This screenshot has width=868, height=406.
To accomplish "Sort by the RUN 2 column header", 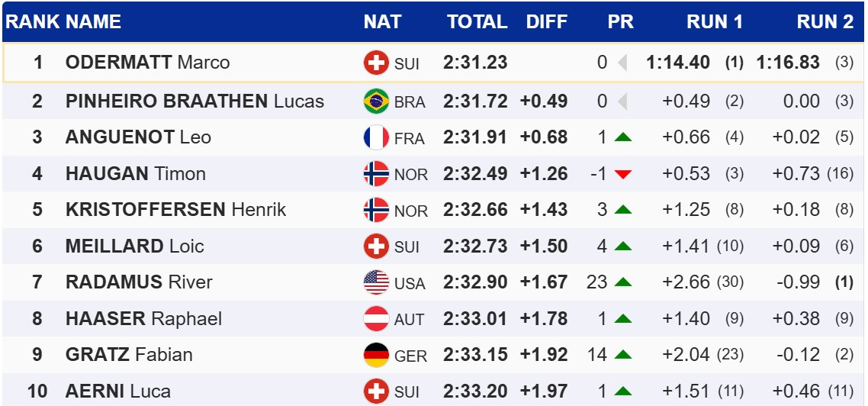I will click(x=825, y=22).
